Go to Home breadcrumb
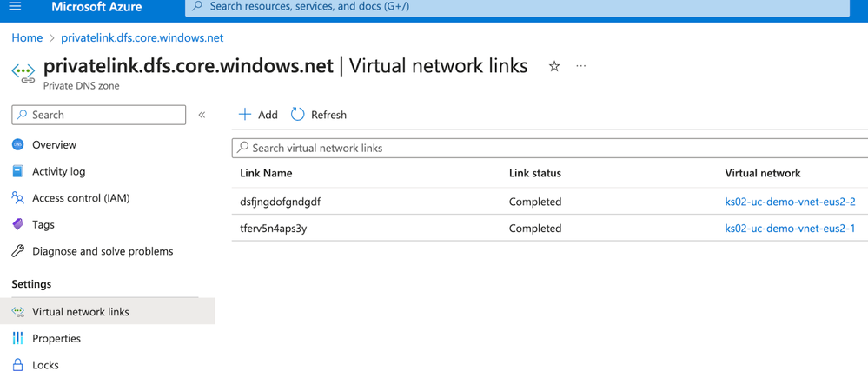The image size is (868, 385). coord(27,38)
